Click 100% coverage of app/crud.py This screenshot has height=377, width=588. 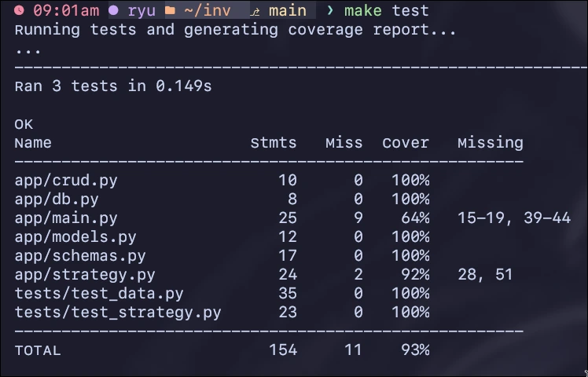(x=410, y=181)
